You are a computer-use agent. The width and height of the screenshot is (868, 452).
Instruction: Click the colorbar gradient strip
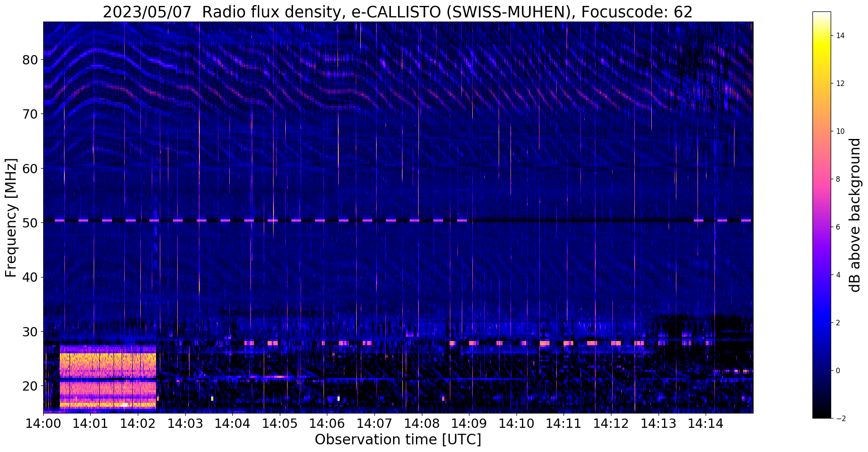(x=821, y=215)
